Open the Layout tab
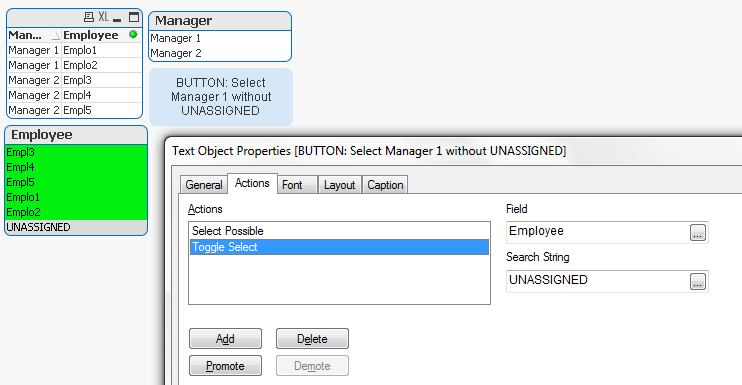This screenshot has width=742, height=385. [x=339, y=185]
